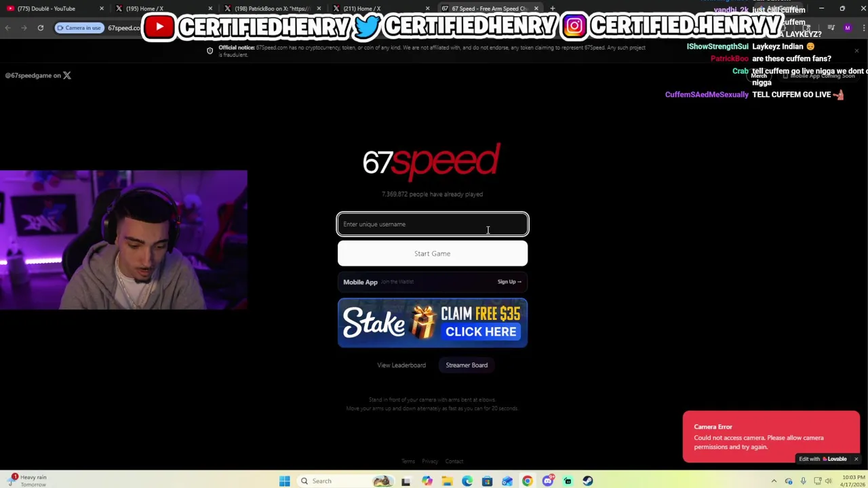868x488 pixels.
Task: Open Microsoft Store from the taskbar
Action: point(487,481)
